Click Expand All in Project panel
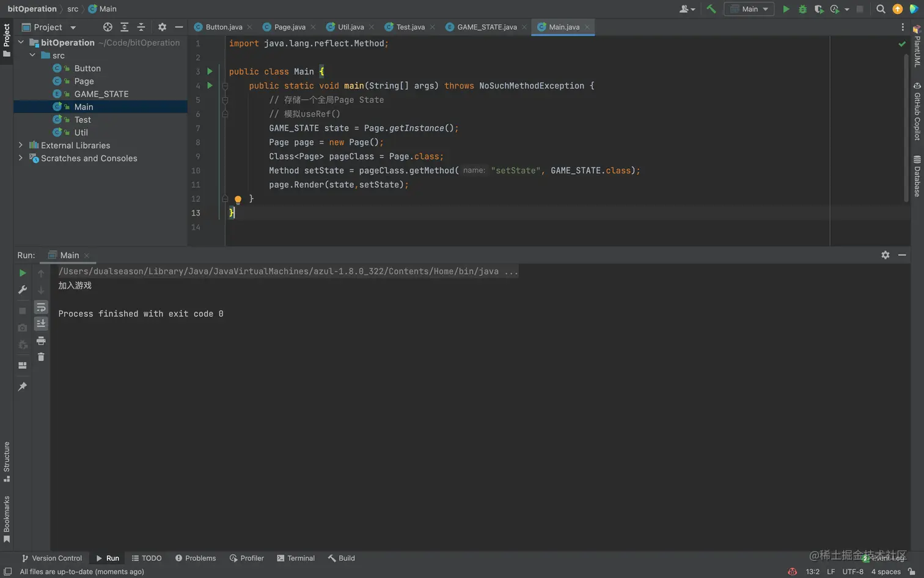Viewport: 924px width, 578px height. coord(124,27)
